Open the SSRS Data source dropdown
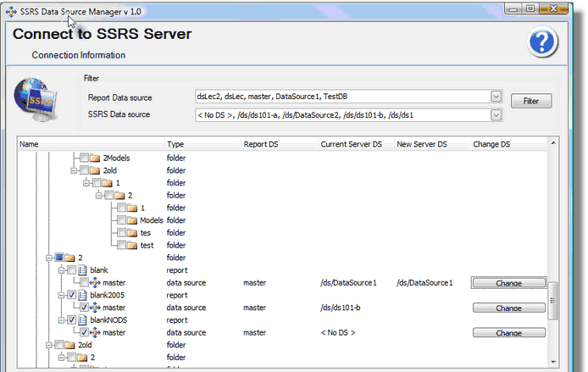588x372 pixels. 496,114
